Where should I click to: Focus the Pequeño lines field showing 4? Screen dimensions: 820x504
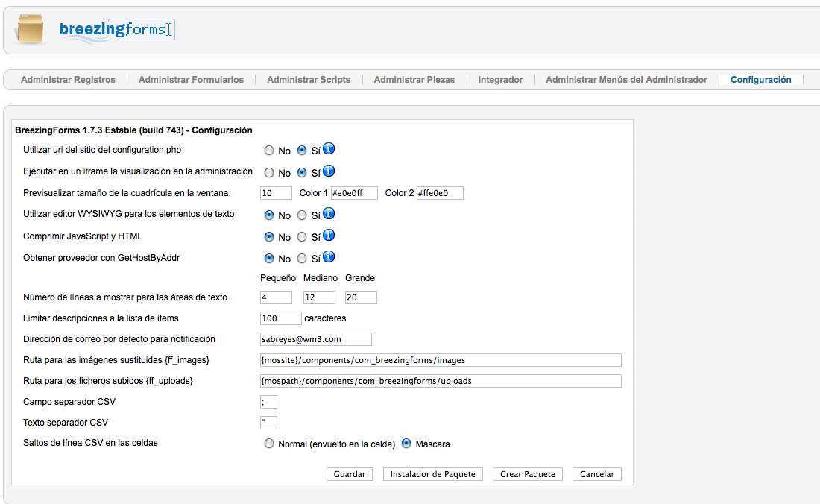pyautogui.click(x=276, y=297)
